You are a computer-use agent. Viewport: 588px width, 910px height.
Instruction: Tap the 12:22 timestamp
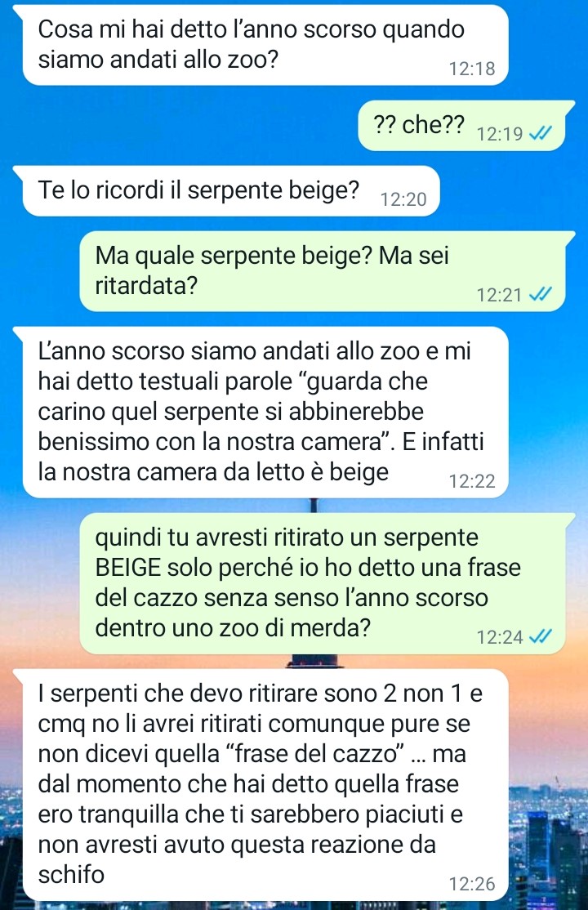click(x=472, y=481)
